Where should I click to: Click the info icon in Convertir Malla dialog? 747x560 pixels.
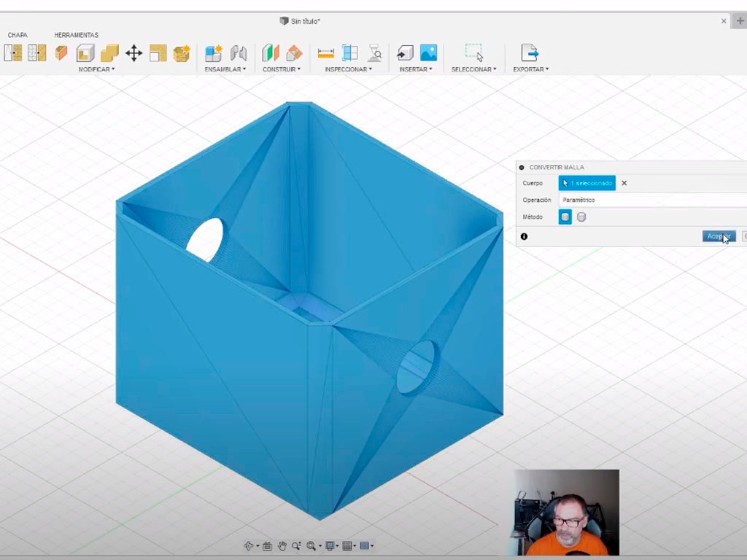tap(524, 237)
